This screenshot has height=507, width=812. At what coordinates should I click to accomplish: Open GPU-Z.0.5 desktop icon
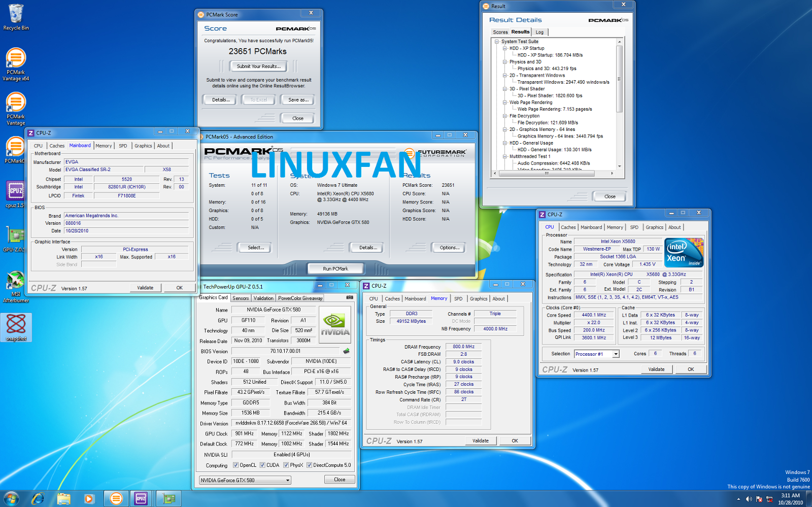pos(15,240)
